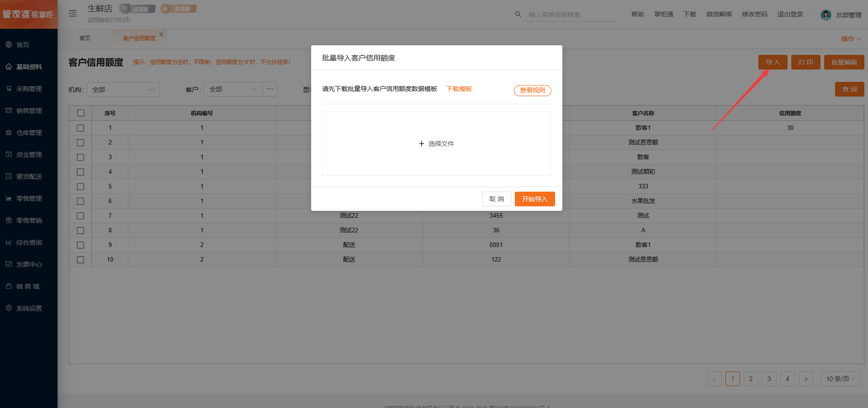Click the 开始导入 button
Image resolution: width=868 pixels, height=408 pixels.
coord(535,199)
